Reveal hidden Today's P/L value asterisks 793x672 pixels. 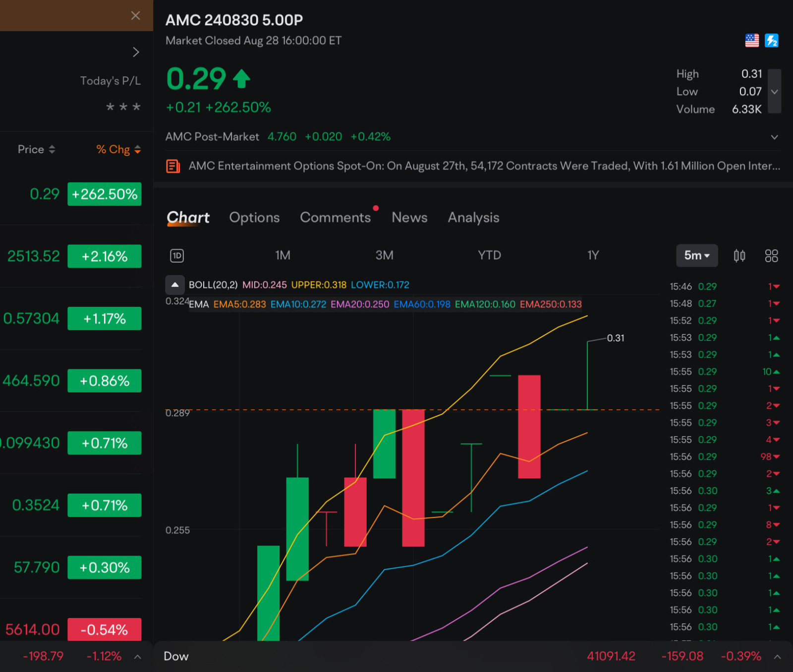(x=123, y=107)
